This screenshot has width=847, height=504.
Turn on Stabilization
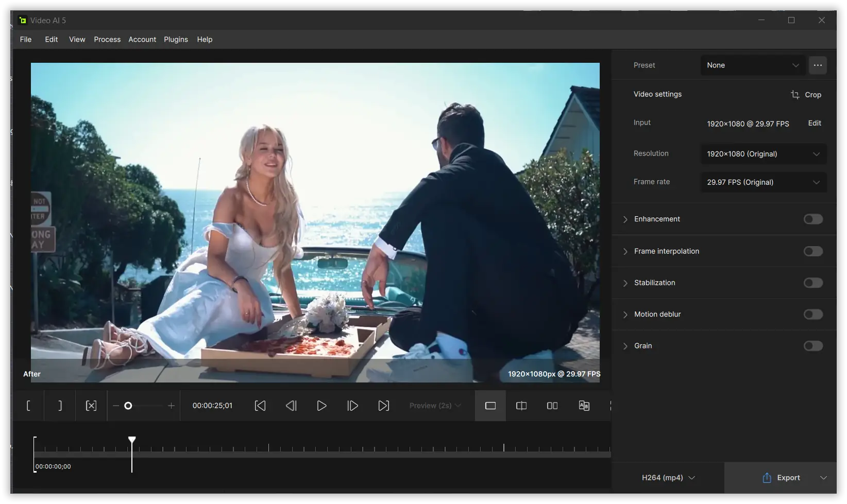pos(812,283)
